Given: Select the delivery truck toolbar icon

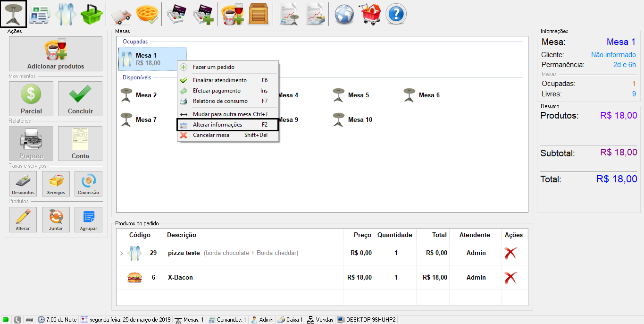Looking at the screenshot, I should (120, 14).
